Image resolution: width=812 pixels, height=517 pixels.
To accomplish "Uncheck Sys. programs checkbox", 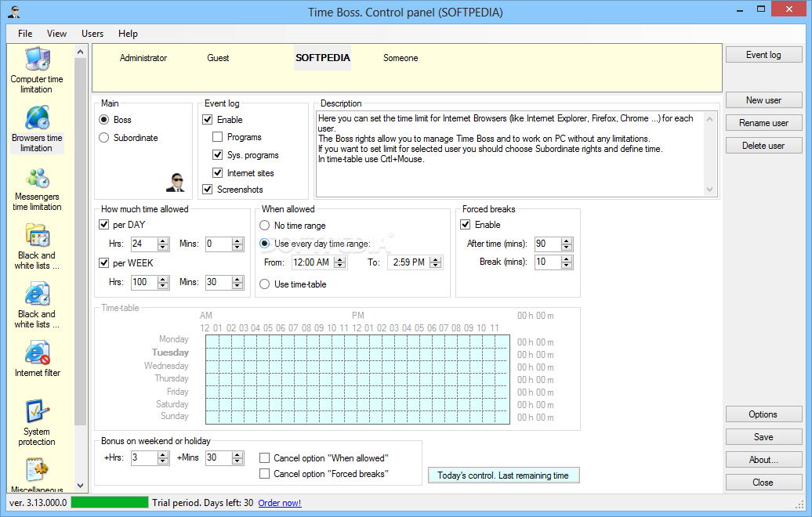I will pos(218,155).
